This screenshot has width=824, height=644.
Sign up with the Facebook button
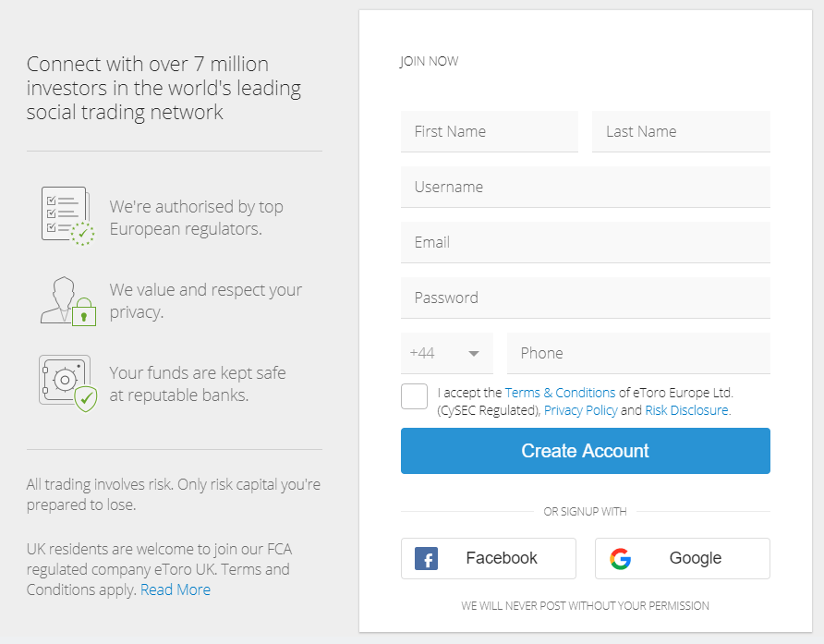[x=489, y=558]
